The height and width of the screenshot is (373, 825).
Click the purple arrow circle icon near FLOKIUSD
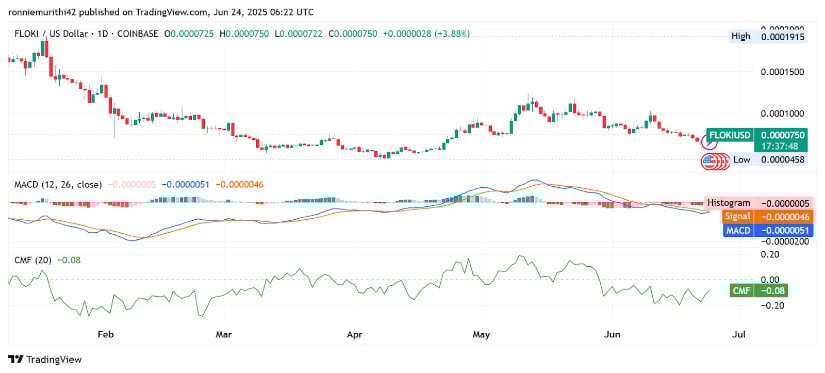coord(710,142)
